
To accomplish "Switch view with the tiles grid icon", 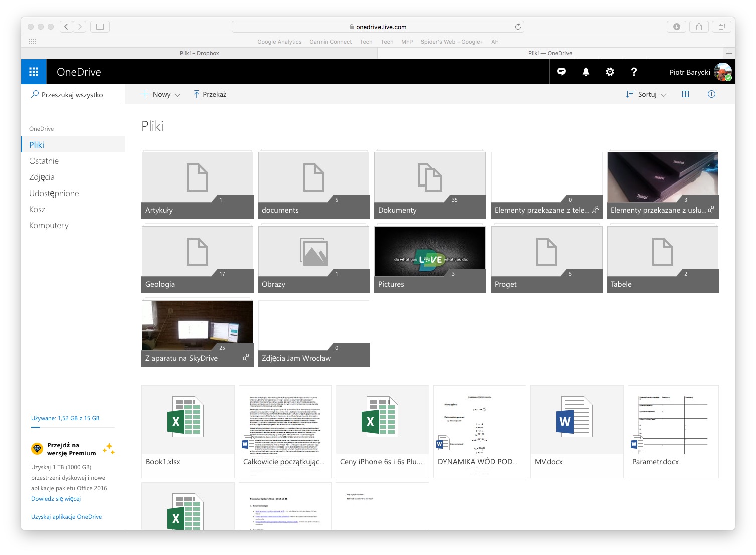I will coord(685,94).
